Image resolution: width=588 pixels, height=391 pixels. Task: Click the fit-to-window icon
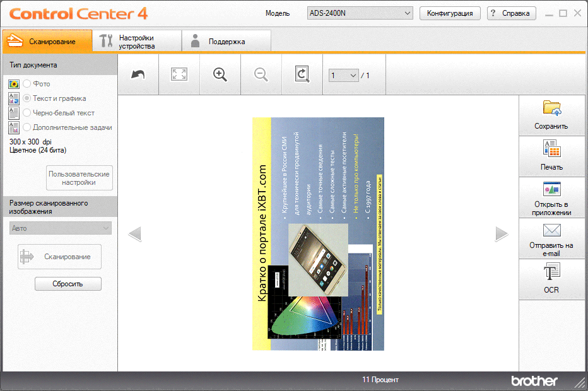pos(179,74)
